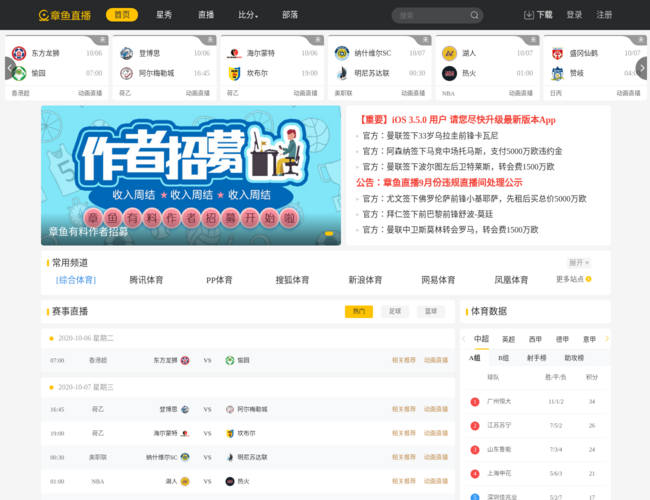Viewport: 650px width, 500px height.
Task: Click 更多站点 orange arrow icon
Action: (589, 279)
